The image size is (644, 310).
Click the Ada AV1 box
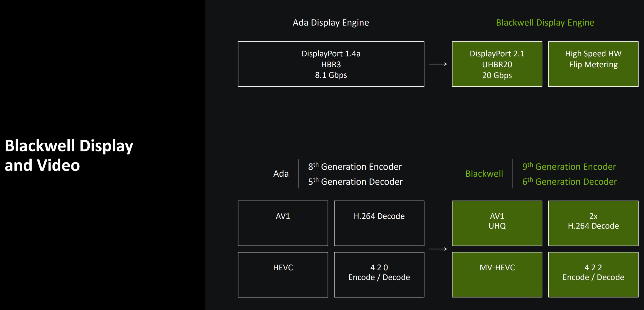283,223
